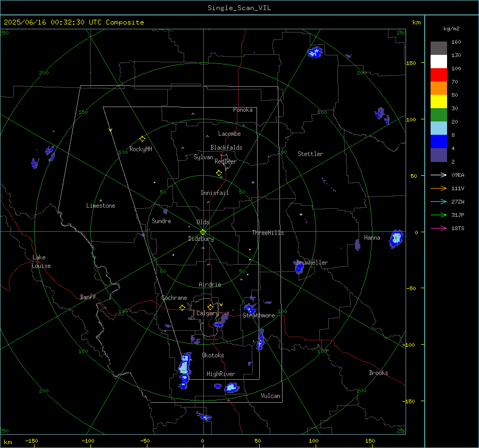Viewport: 479px width, 448px height.
Task: Click the 31JP legend label
Action: tap(458, 215)
